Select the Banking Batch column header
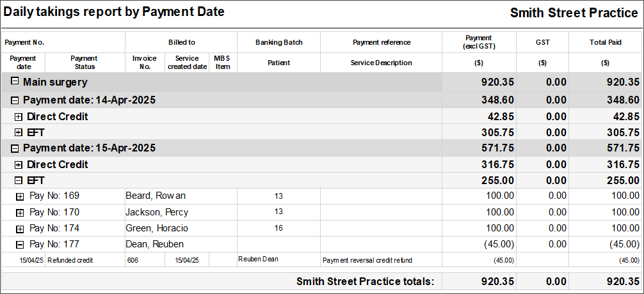This screenshot has height=294, width=644. tap(279, 42)
